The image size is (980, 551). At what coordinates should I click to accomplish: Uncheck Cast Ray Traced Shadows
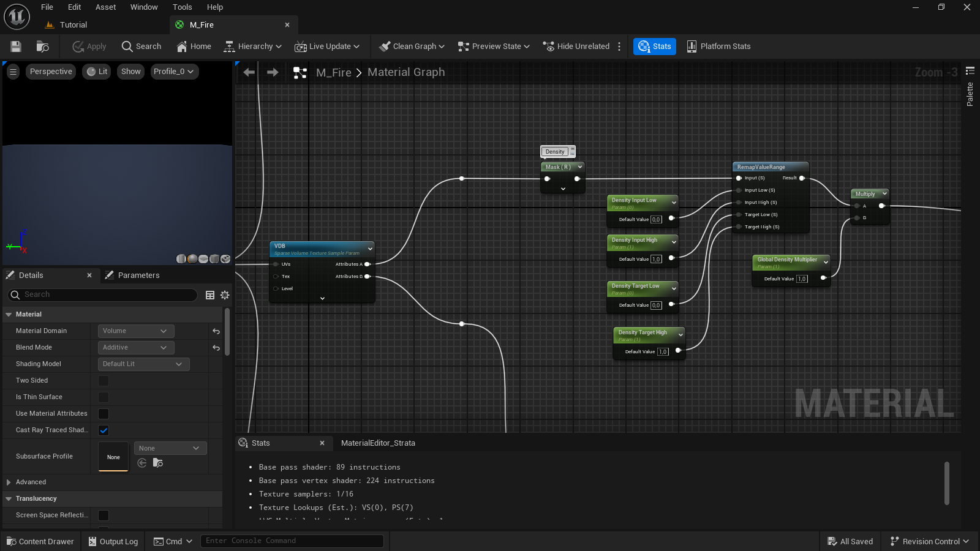click(104, 430)
